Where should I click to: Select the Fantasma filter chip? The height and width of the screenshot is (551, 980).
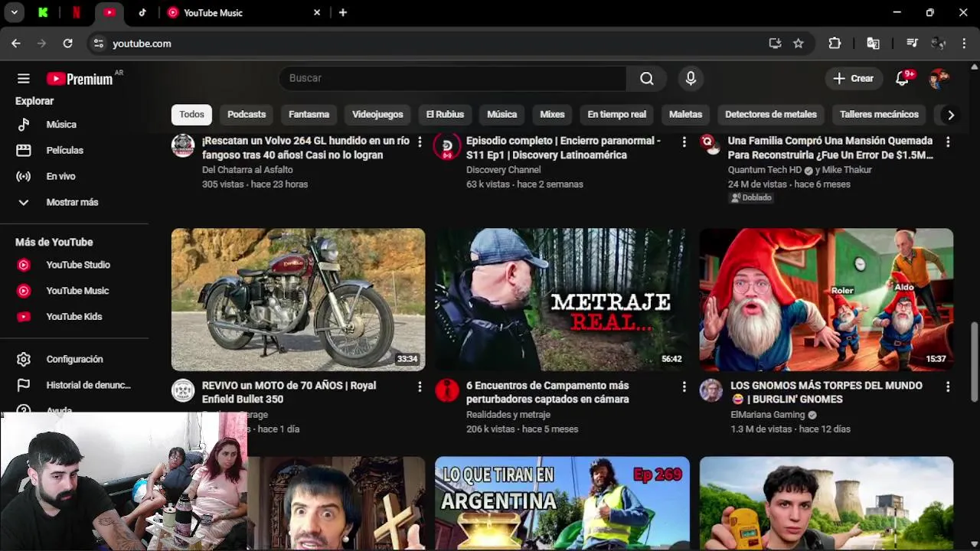(x=309, y=114)
